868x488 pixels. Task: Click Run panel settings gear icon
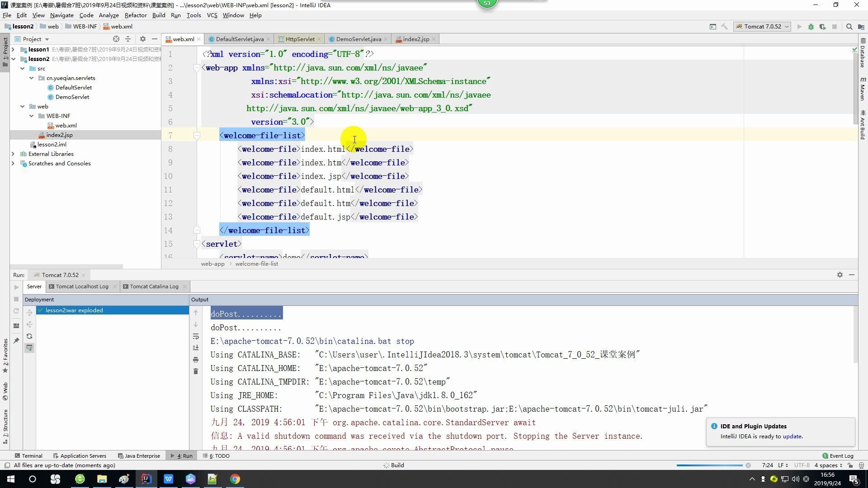click(x=840, y=275)
